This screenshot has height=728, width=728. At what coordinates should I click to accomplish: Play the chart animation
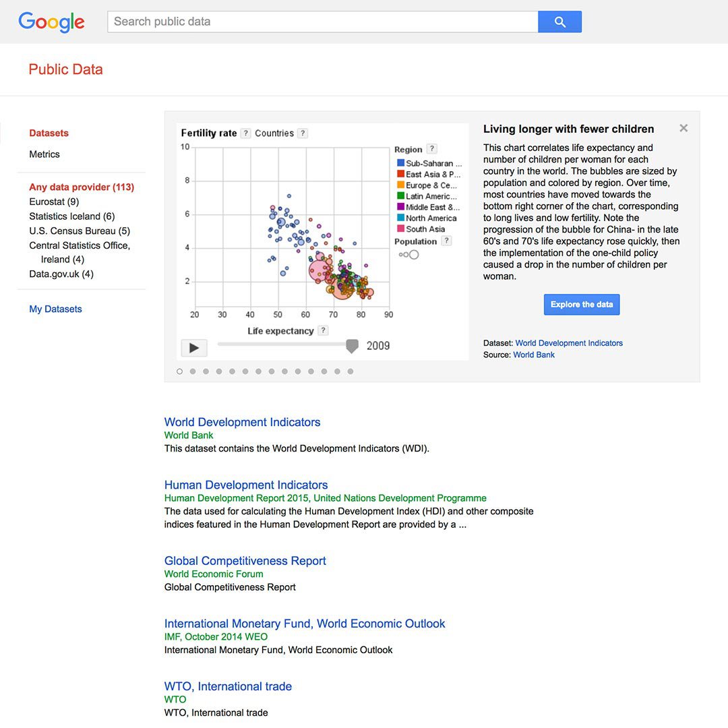194,347
